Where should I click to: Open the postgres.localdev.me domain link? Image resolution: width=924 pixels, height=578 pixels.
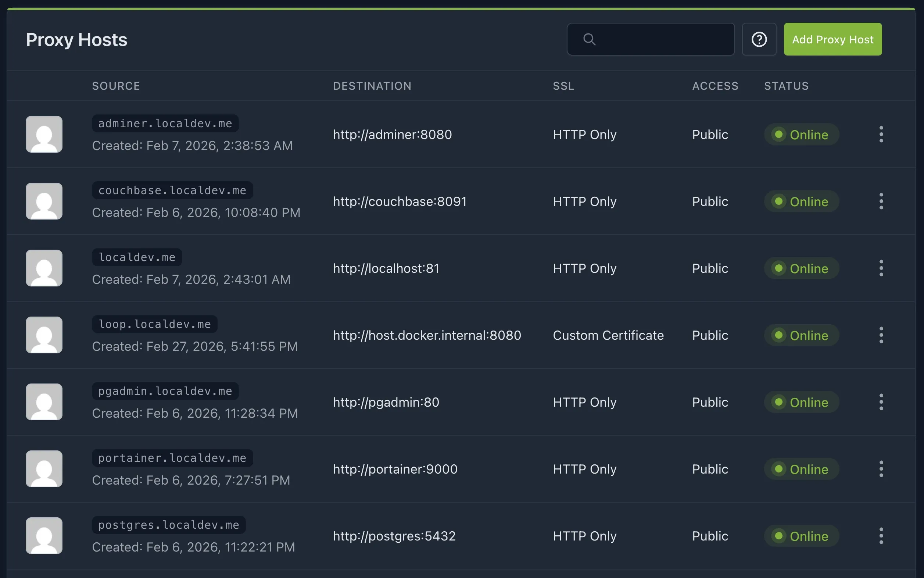click(x=169, y=525)
